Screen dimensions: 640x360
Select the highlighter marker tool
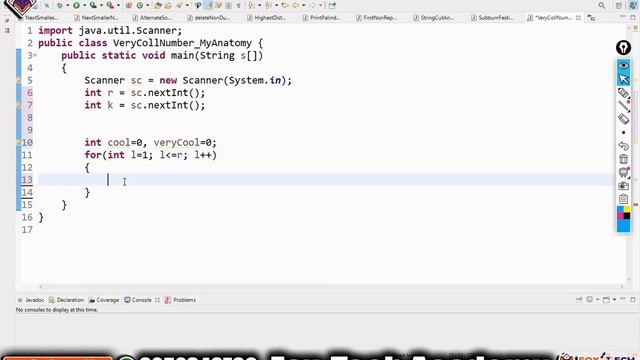click(x=623, y=93)
